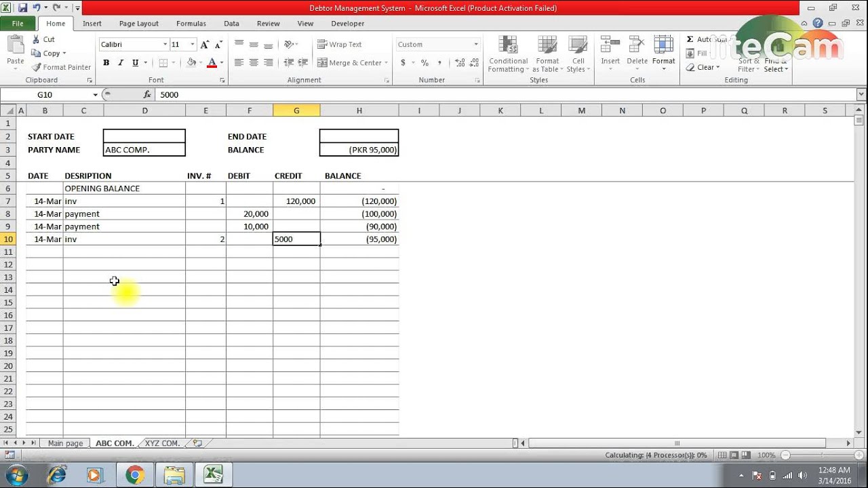The image size is (868, 488).
Task: Open Font Color dropdown arrow
Action: tap(222, 63)
